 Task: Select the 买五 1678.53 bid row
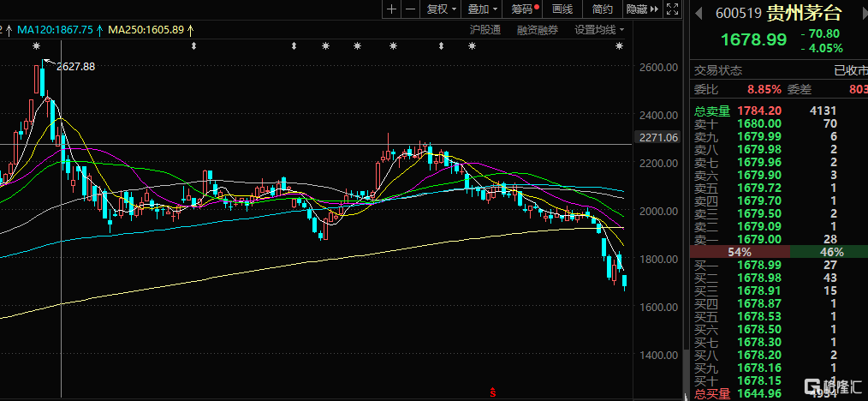tap(778, 316)
